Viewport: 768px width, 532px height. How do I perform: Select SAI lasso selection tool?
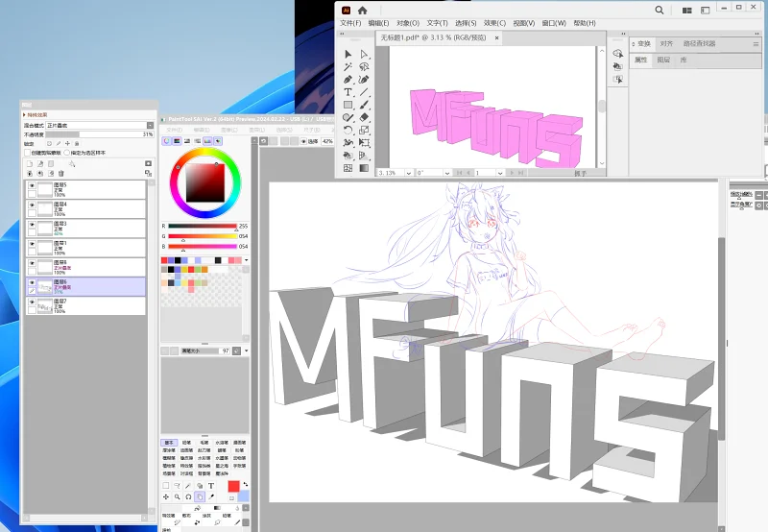(x=178, y=486)
